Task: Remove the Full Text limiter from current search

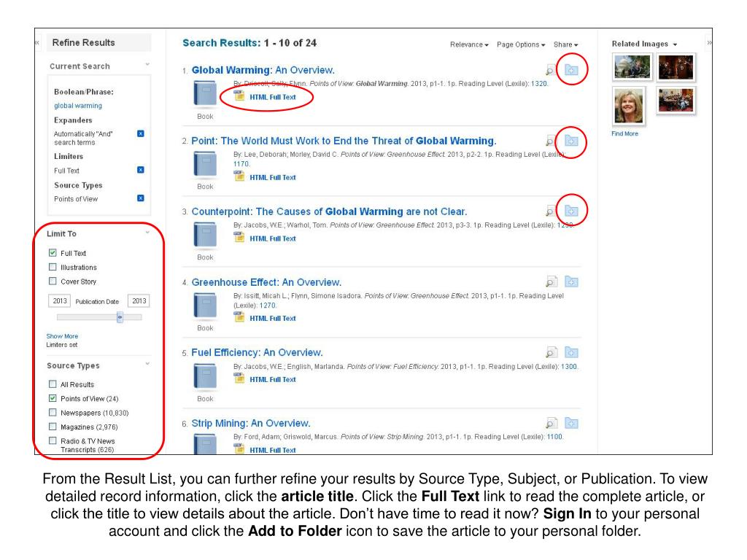Action: [141, 170]
